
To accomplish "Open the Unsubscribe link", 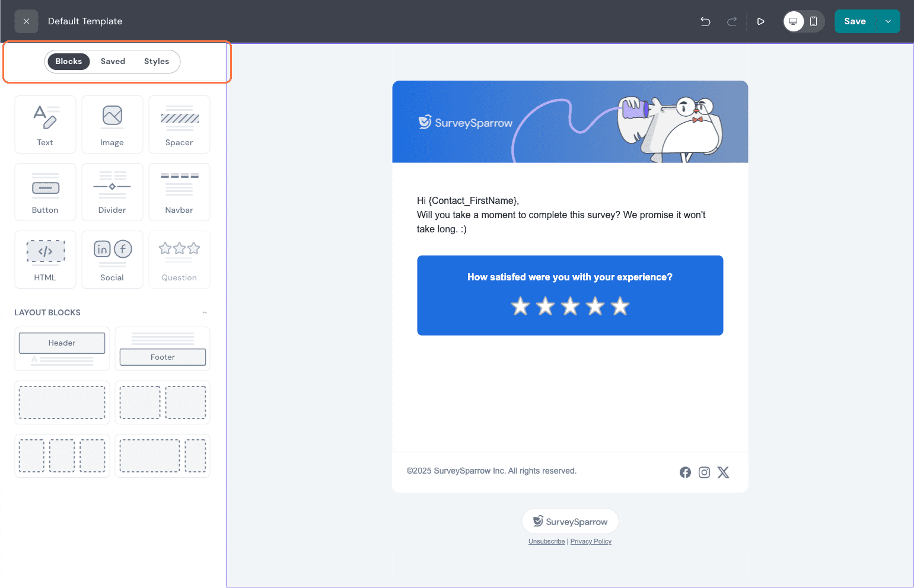I will tap(546, 541).
